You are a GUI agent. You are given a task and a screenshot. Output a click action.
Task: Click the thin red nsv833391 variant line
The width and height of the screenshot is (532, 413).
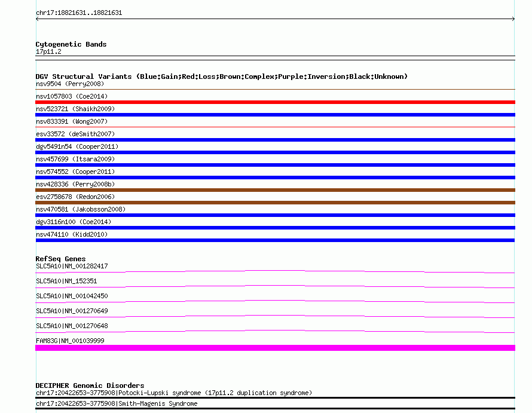tap(275, 127)
